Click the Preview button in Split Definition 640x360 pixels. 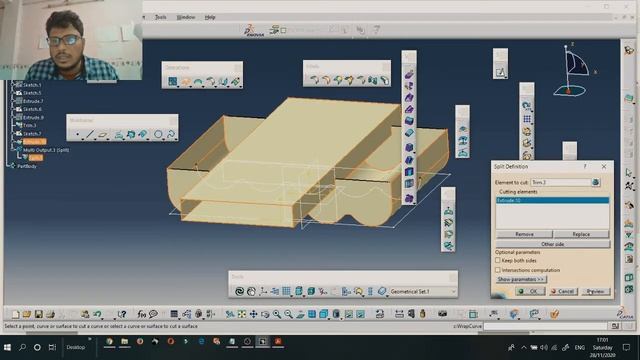click(596, 291)
